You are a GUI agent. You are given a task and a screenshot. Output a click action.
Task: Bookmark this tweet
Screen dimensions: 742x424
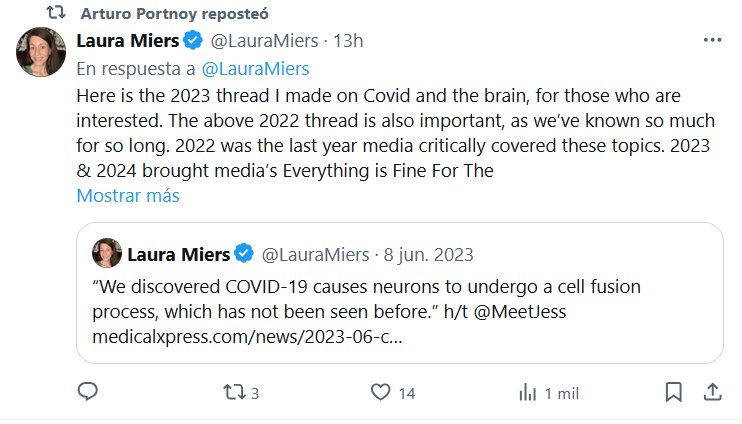point(675,393)
